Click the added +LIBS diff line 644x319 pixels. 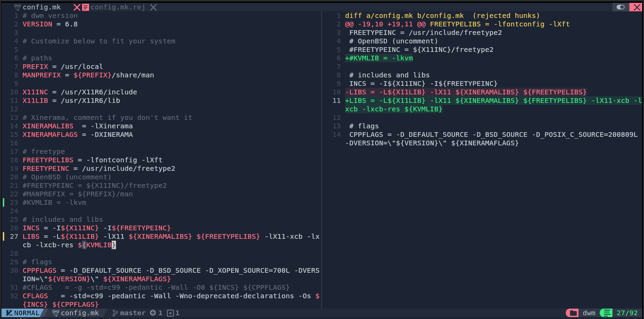[x=494, y=105]
